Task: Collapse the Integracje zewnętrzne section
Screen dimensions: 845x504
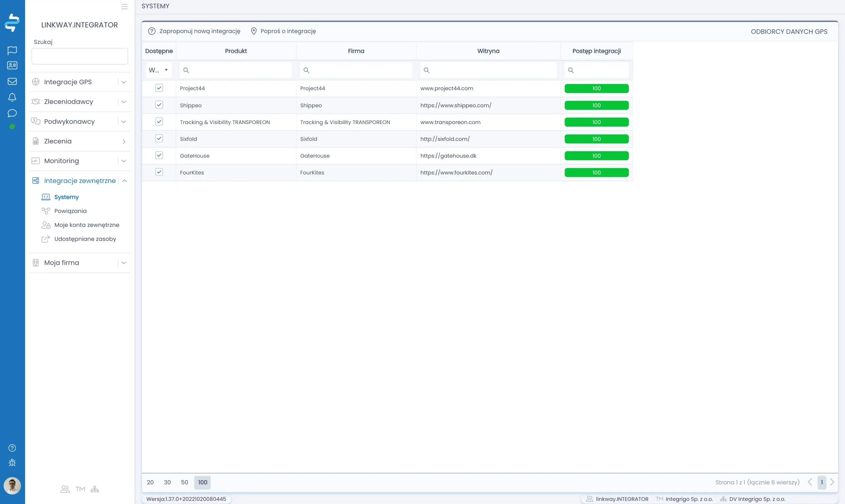Action: point(124,180)
